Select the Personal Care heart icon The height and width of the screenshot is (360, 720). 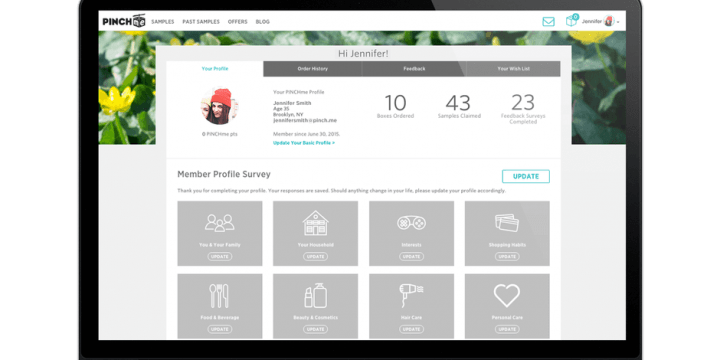507,295
